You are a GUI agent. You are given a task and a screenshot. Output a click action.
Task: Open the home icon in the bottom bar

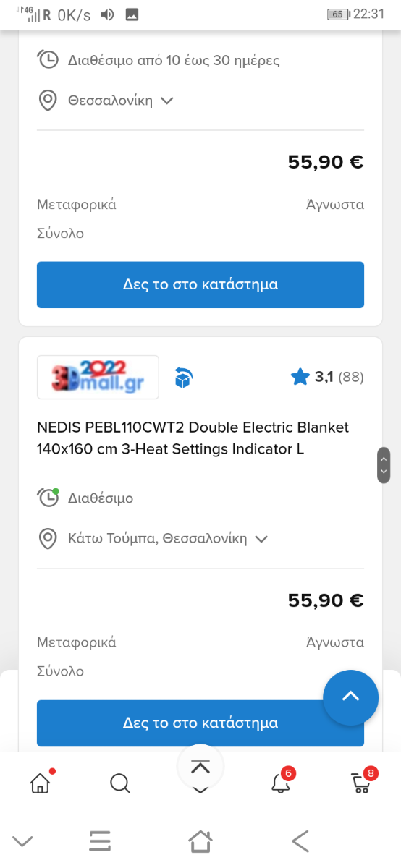tap(41, 783)
